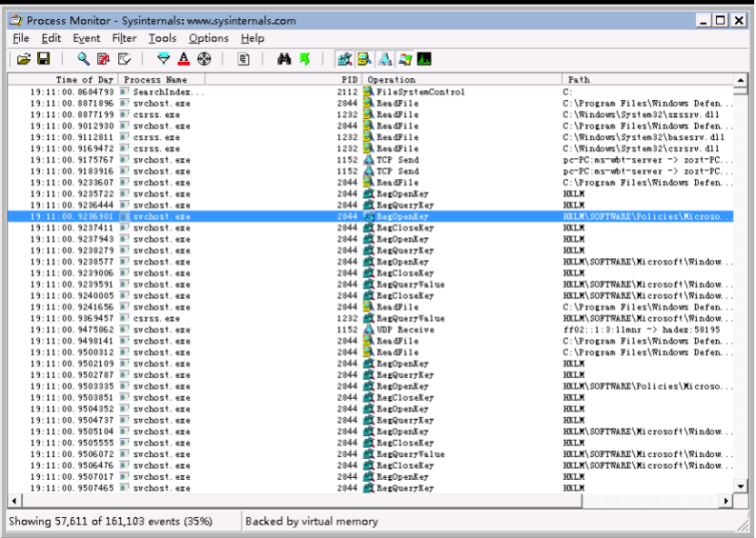Click the TCP Send icon at 19:11:00.9175767
This screenshot has height=538, width=756.
pos(369,160)
